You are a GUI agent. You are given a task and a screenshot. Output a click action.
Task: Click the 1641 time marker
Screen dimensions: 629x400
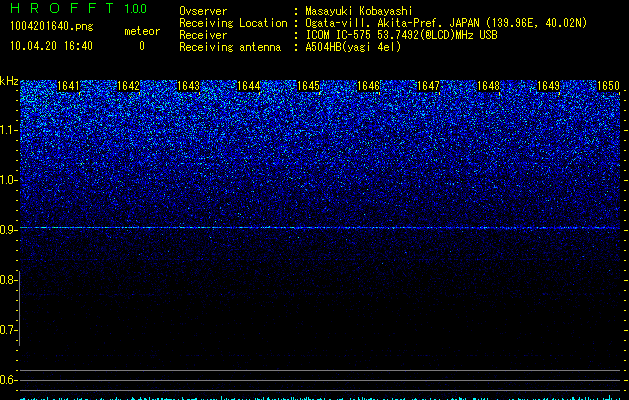(x=68, y=86)
